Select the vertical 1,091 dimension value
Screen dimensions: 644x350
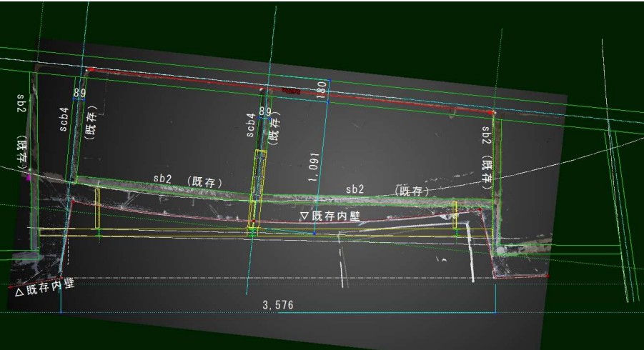[x=314, y=167]
